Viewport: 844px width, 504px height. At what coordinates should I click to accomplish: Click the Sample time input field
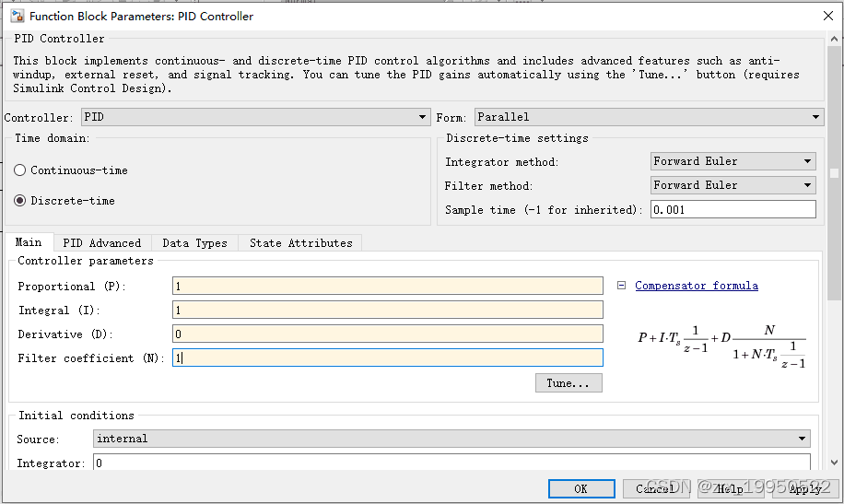coord(733,209)
